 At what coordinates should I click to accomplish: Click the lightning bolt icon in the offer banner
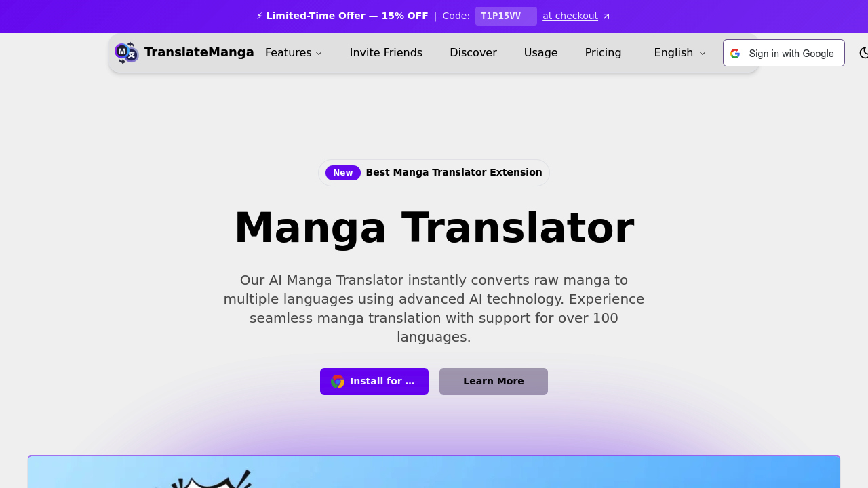[x=260, y=15]
